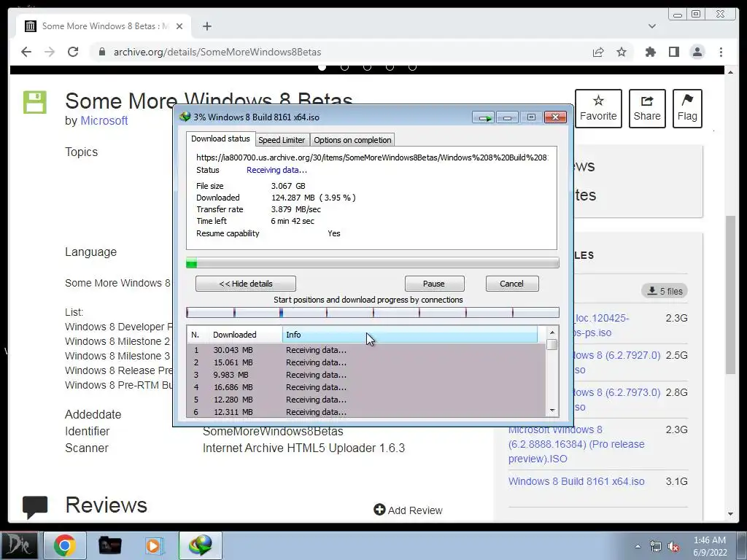
Task: Click the Downloaded column header
Action: tap(246, 335)
